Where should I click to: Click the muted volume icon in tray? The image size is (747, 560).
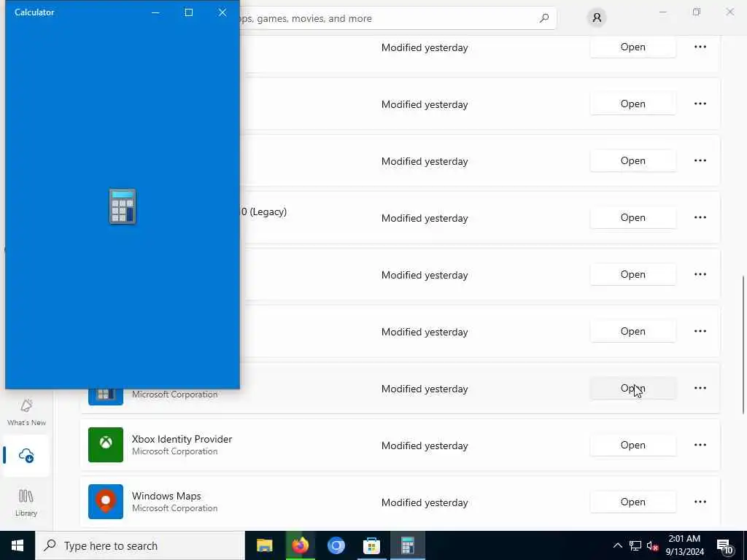(x=653, y=545)
